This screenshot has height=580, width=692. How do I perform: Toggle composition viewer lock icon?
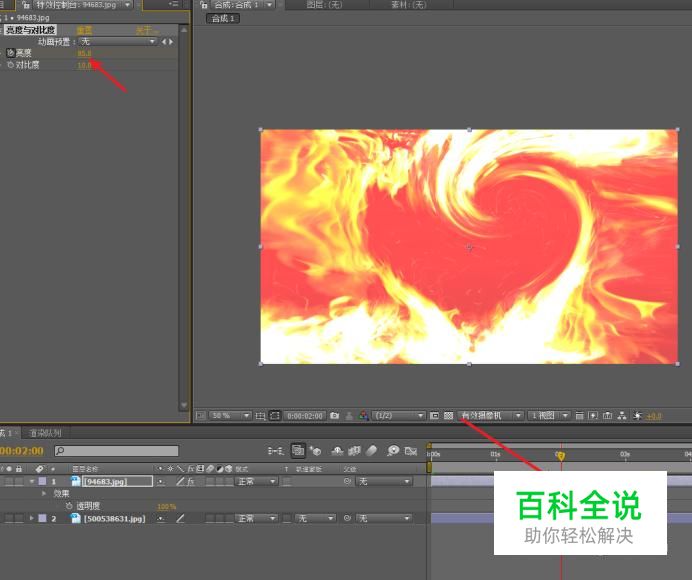pos(203,5)
